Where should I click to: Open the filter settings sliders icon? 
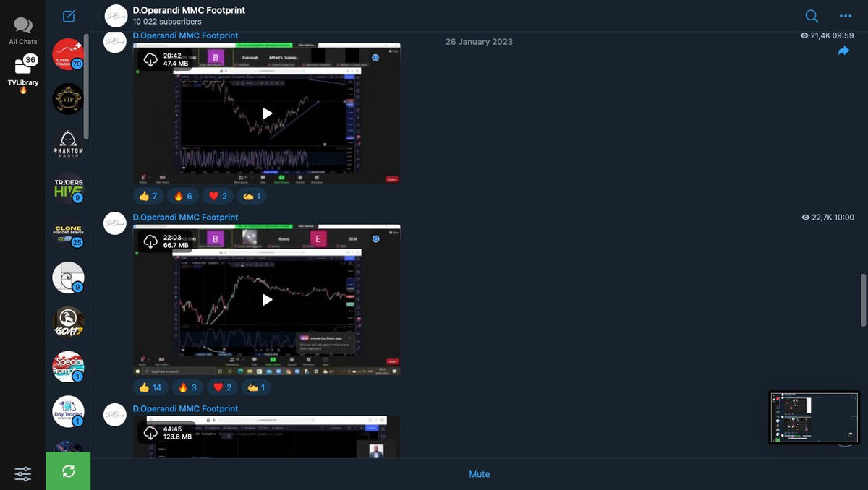point(23,474)
